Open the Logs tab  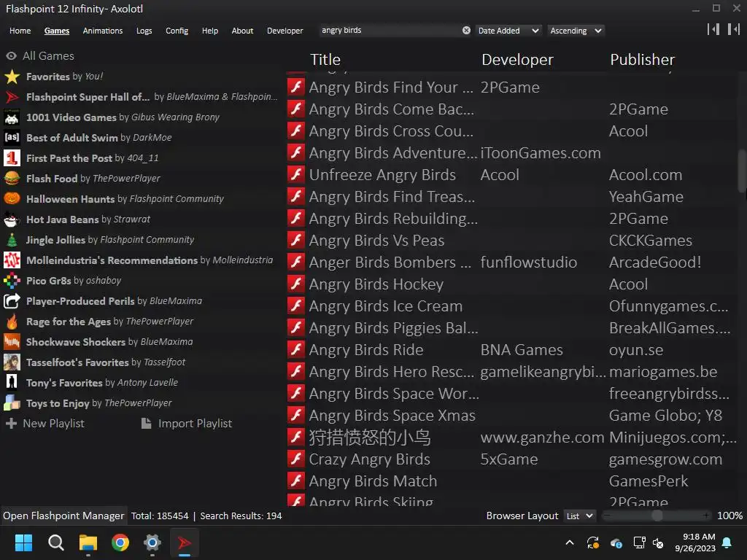pyautogui.click(x=144, y=31)
